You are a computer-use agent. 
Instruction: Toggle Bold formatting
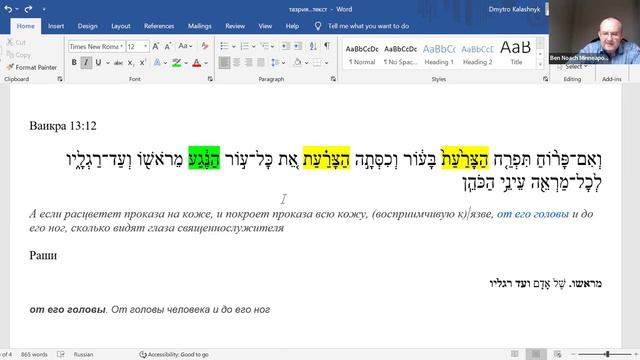pyautogui.click(x=74, y=63)
